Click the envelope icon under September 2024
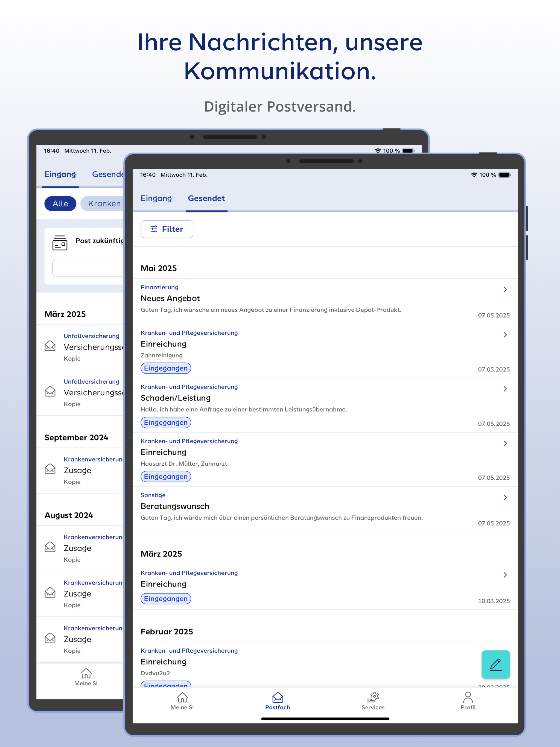 pos(50,469)
